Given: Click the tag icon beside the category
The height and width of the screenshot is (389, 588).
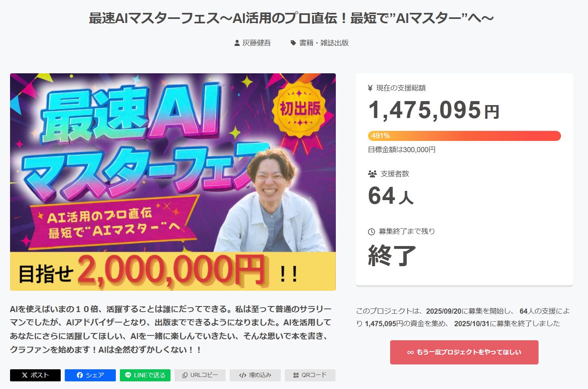Looking at the screenshot, I should (293, 43).
